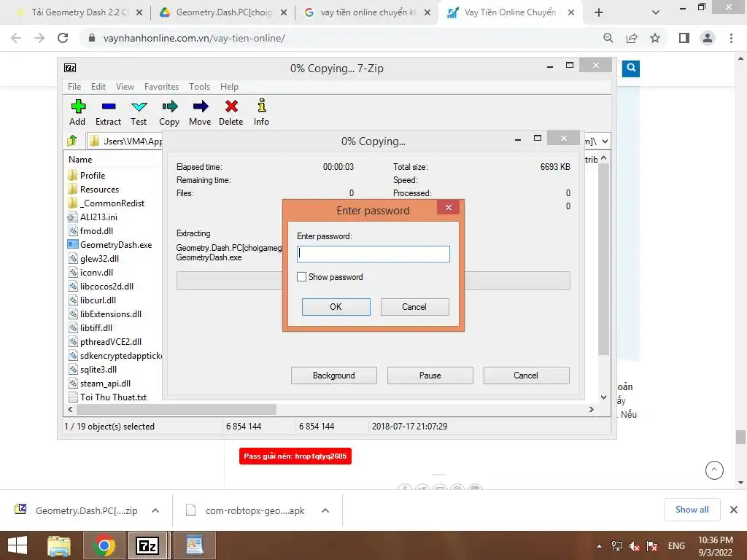
Task: Close the download bar
Action: pyautogui.click(x=734, y=510)
